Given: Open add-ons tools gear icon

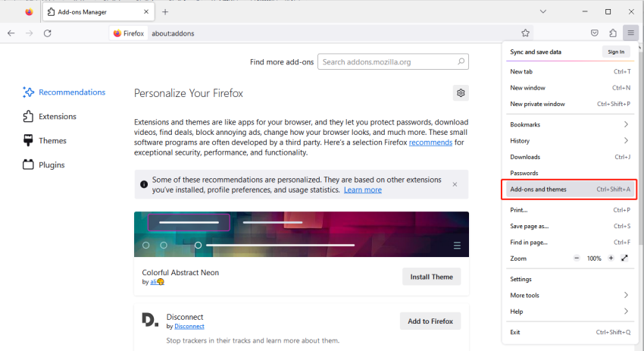Looking at the screenshot, I should click(460, 92).
